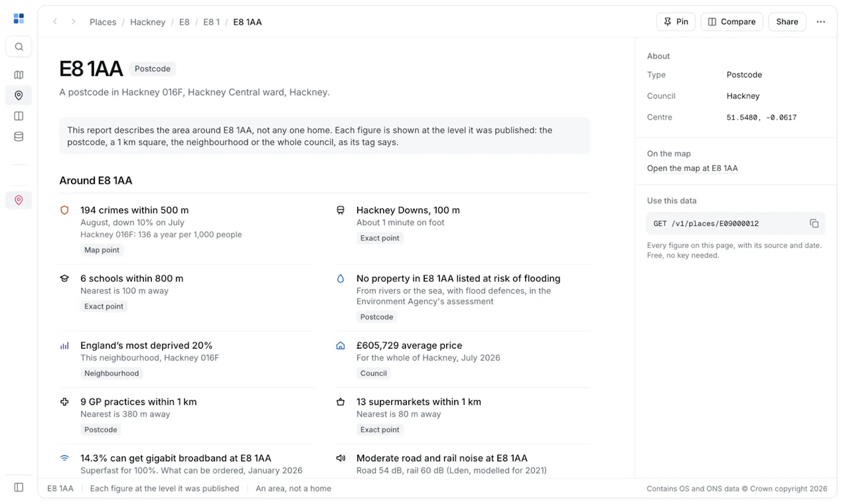Viewport: 843px width, 504px height.
Task: Click the Council tag under average price
Action: [x=374, y=373]
